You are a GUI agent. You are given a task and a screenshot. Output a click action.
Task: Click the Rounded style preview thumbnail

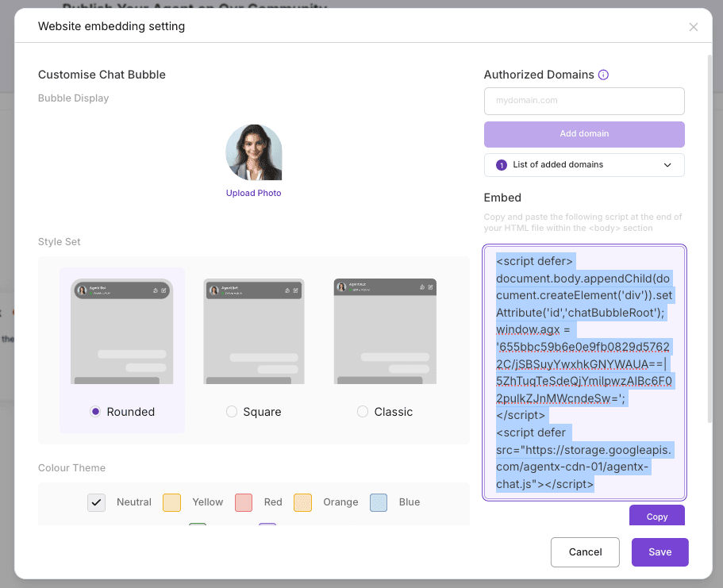121,331
